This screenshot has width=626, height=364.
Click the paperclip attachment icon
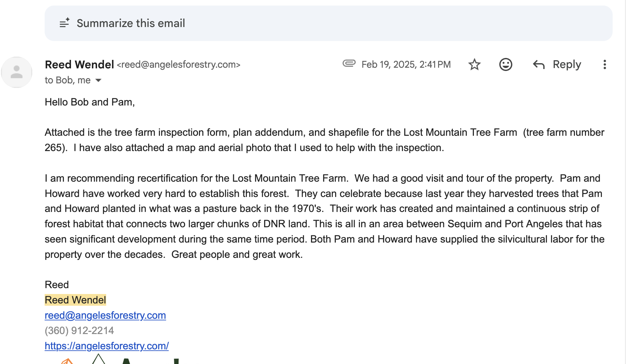[349, 63]
